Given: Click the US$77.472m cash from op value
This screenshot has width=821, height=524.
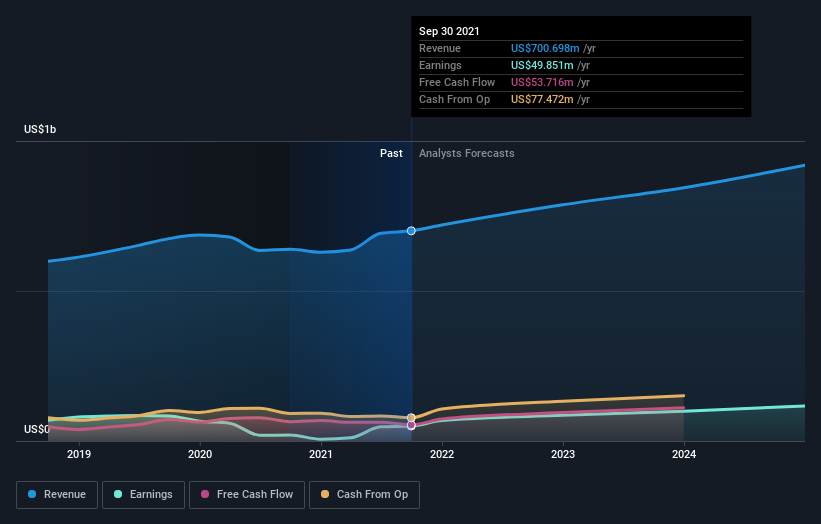Looking at the screenshot, I should point(542,99).
